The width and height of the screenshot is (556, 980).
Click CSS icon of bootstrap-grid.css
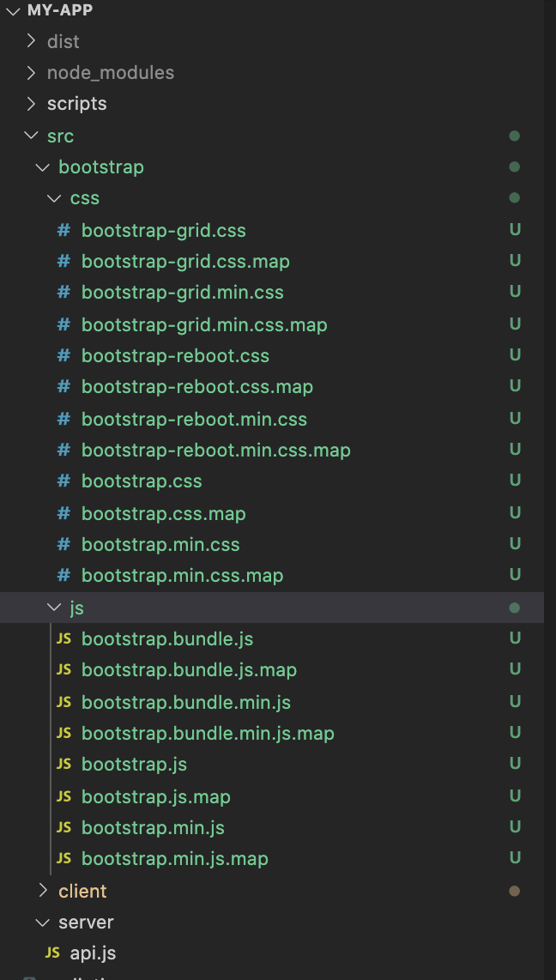tap(63, 231)
